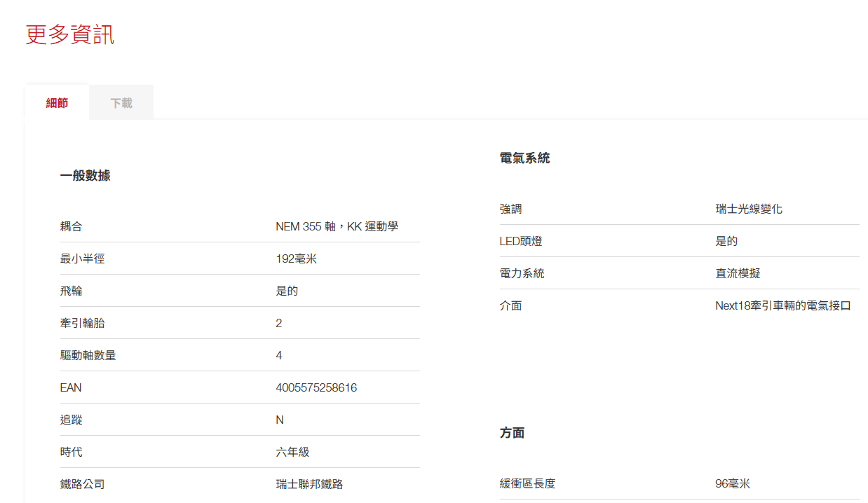Click the 方面 section heading
The image size is (868, 503).
click(512, 433)
